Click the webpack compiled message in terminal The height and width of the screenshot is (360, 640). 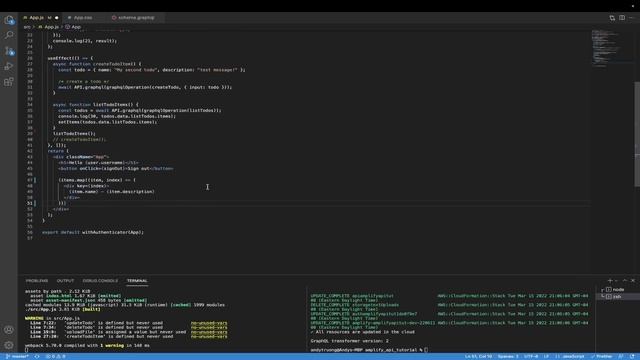pyautogui.click(x=87, y=345)
